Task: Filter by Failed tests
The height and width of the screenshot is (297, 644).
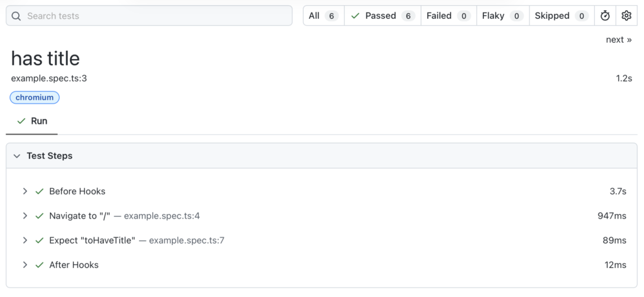Action: tap(448, 16)
